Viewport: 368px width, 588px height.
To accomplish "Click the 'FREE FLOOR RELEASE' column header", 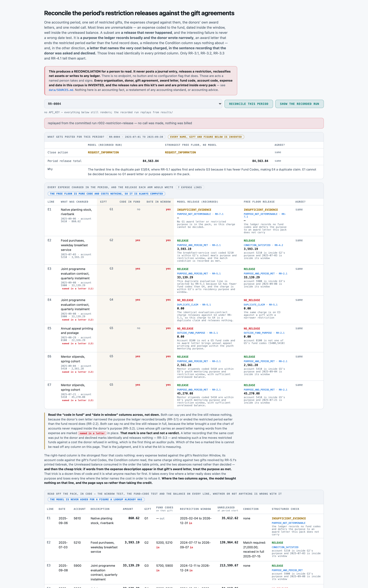I will coord(259,202).
